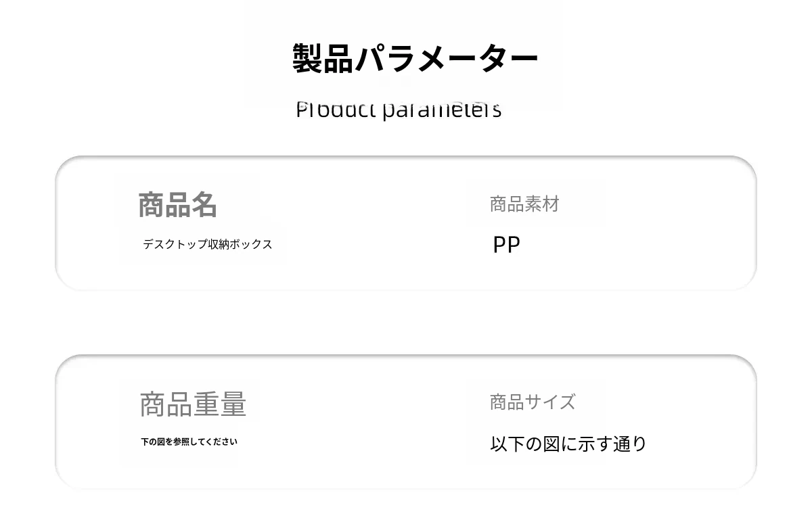The width and height of the screenshot is (812, 520).
Task: Select the 商品サイズ label
Action: coord(533,402)
